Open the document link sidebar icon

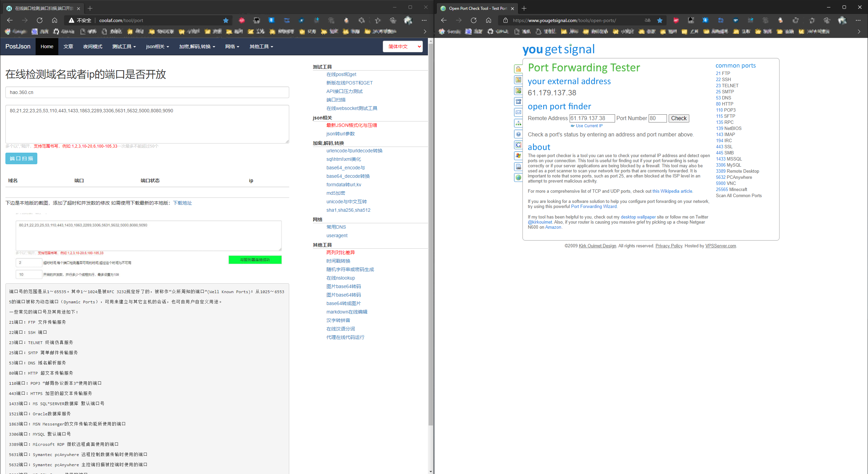click(x=518, y=167)
